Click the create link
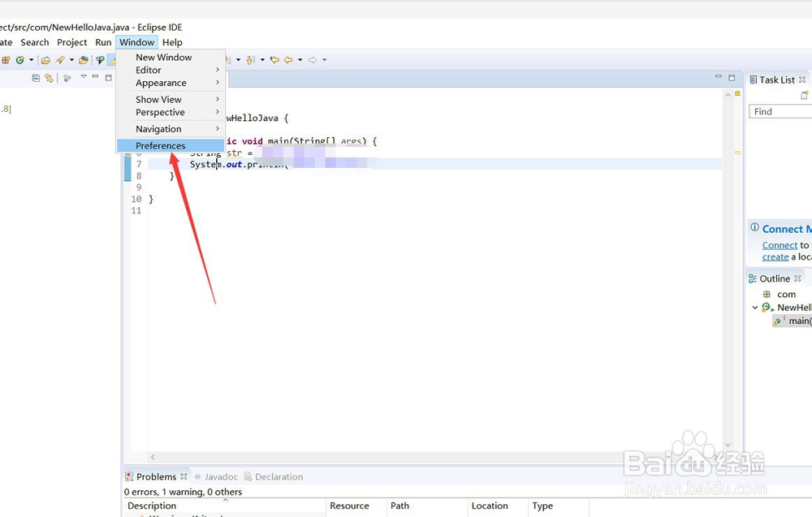Screen dimensions: 812x517 (x=775, y=257)
